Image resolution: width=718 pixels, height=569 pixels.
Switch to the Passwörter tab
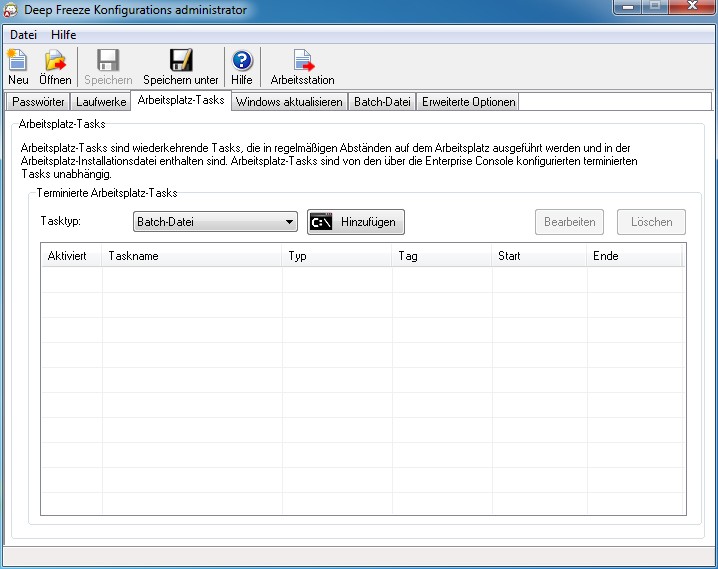click(38, 102)
